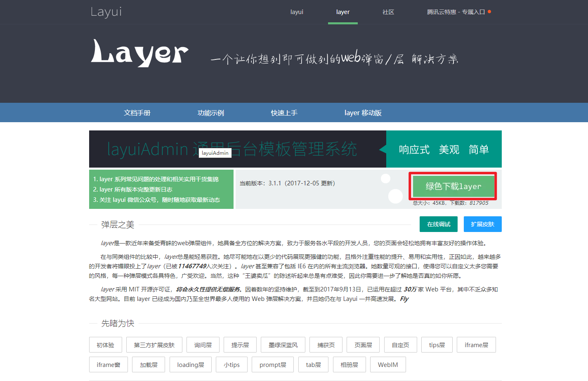Screen dimensions: 588x381
Task: Open 腾讯云特惠 专属入口 link
Action: 456,12
